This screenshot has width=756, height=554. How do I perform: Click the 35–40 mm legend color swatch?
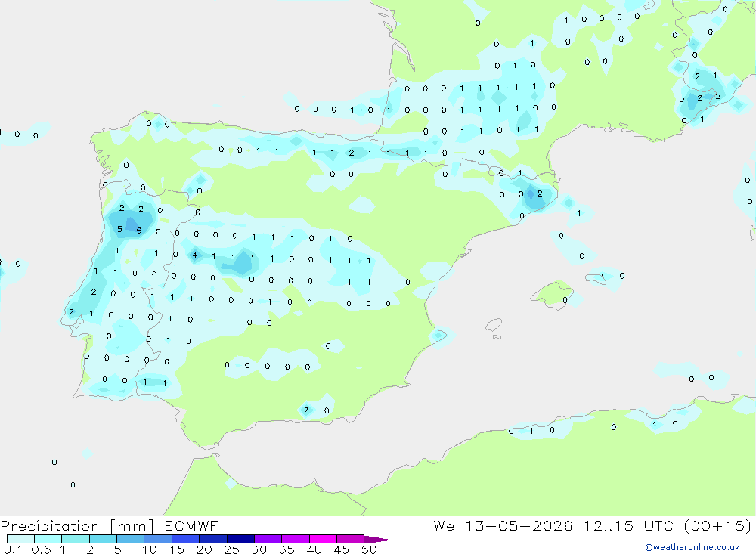tap(295, 539)
